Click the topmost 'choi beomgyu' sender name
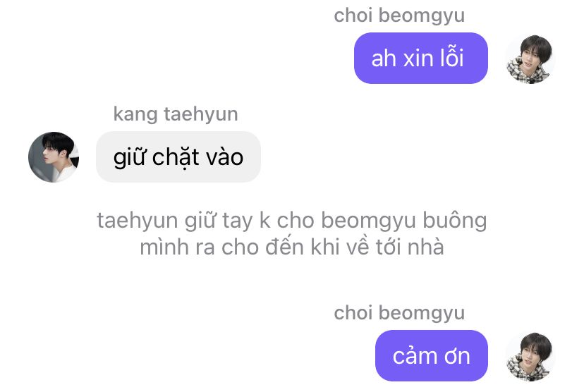Viewport: 584px width, 392px height. 399,16
